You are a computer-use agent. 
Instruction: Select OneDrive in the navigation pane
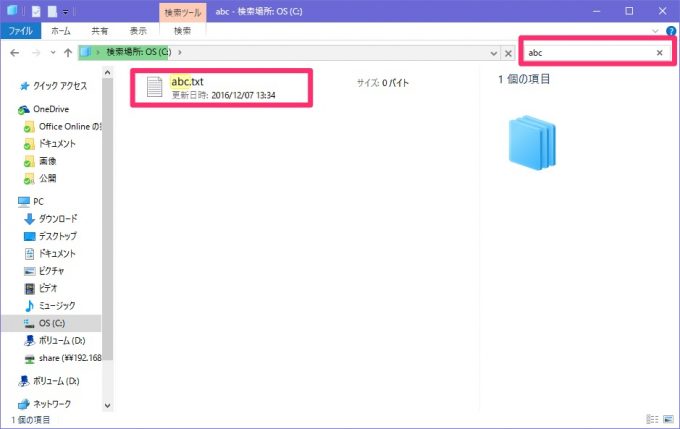click(51, 109)
